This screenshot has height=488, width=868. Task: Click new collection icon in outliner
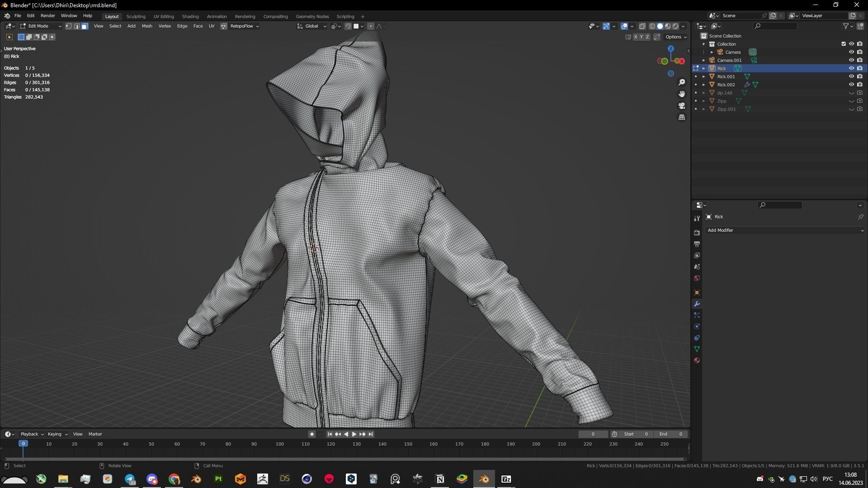860,26
